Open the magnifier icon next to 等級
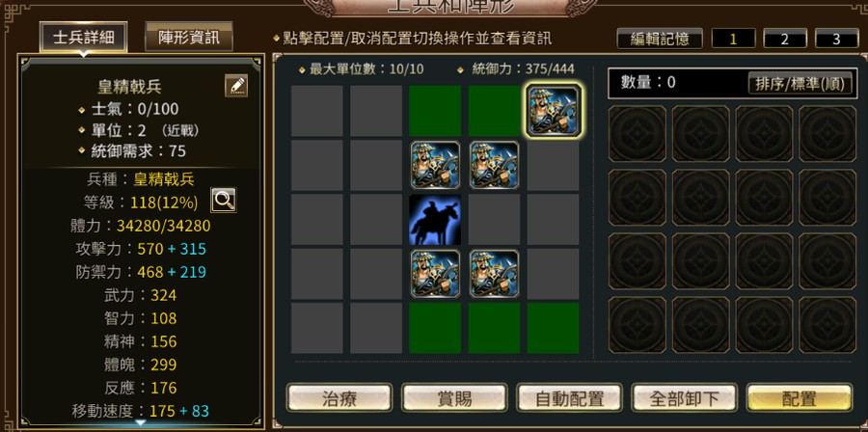 click(224, 200)
